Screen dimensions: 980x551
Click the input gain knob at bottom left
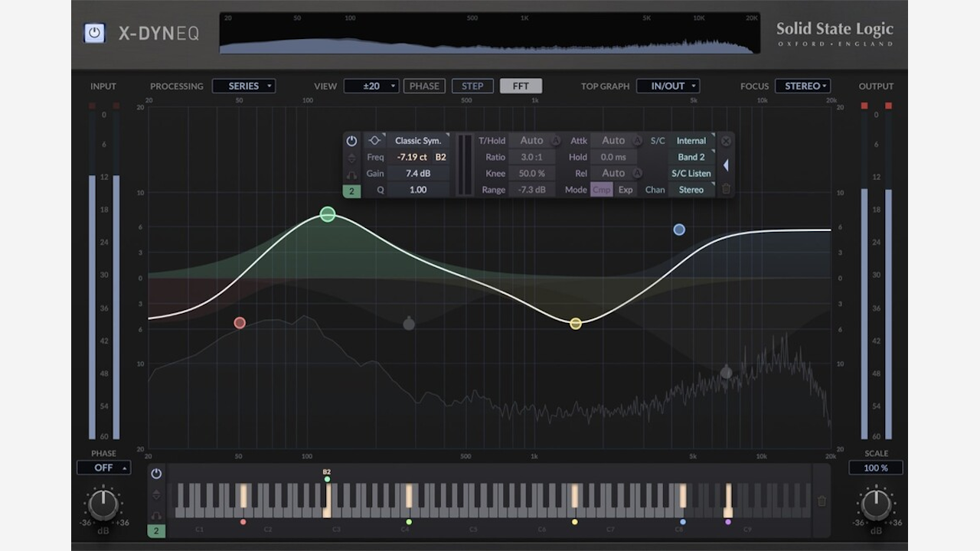coord(103,504)
